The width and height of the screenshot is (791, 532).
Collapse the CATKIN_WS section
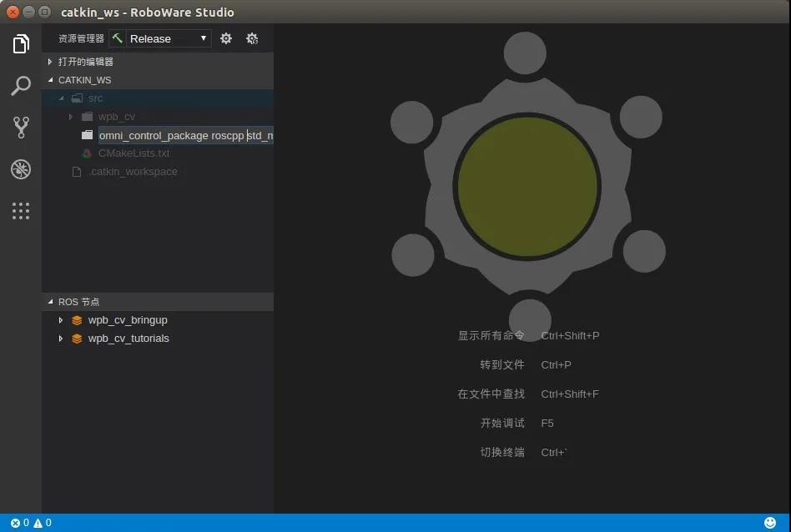point(158,80)
